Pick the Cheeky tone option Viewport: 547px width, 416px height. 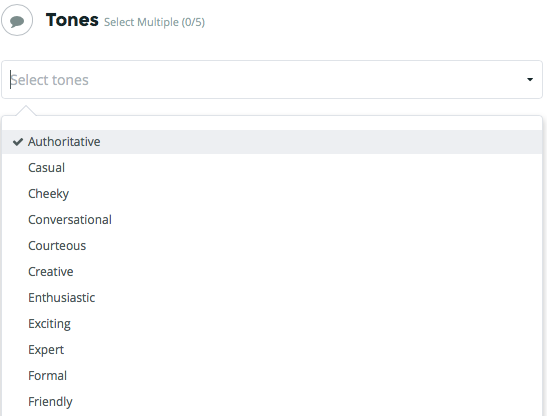coord(272,194)
